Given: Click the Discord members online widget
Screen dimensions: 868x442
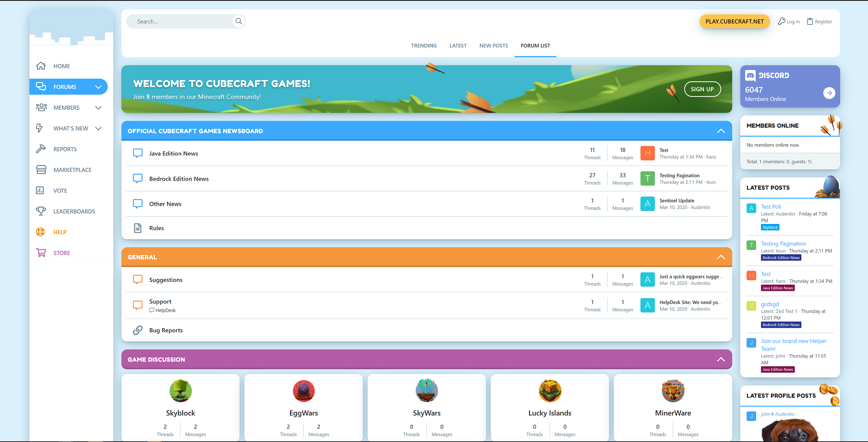Looking at the screenshot, I should pos(790,86).
